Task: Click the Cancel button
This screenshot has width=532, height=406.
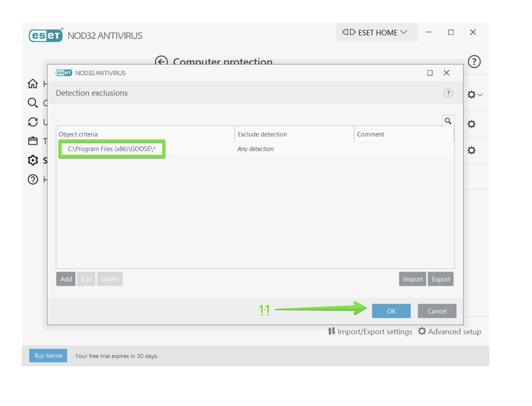Action: (437, 311)
